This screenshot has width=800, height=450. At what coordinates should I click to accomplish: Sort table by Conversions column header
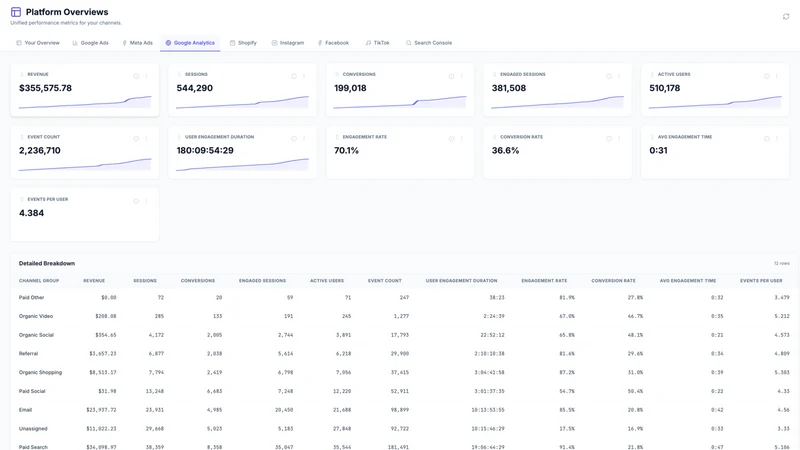click(198, 281)
